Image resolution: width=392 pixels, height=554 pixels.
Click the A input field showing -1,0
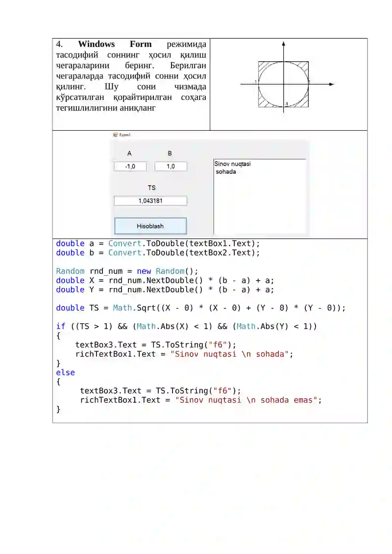click(x=130, y=167)
